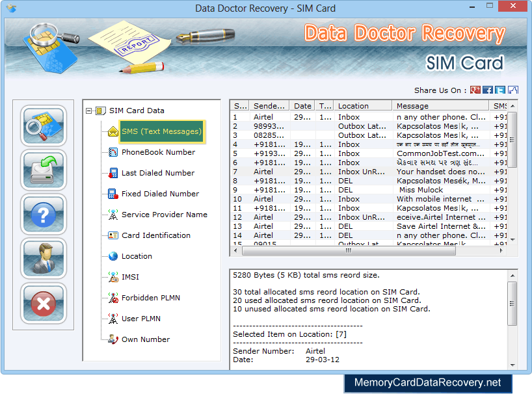Image resolution: width=532 pixels, height=394 pixels.
Task: Click the Fixed Dialed Number phone icon
Action: (113, 194)
